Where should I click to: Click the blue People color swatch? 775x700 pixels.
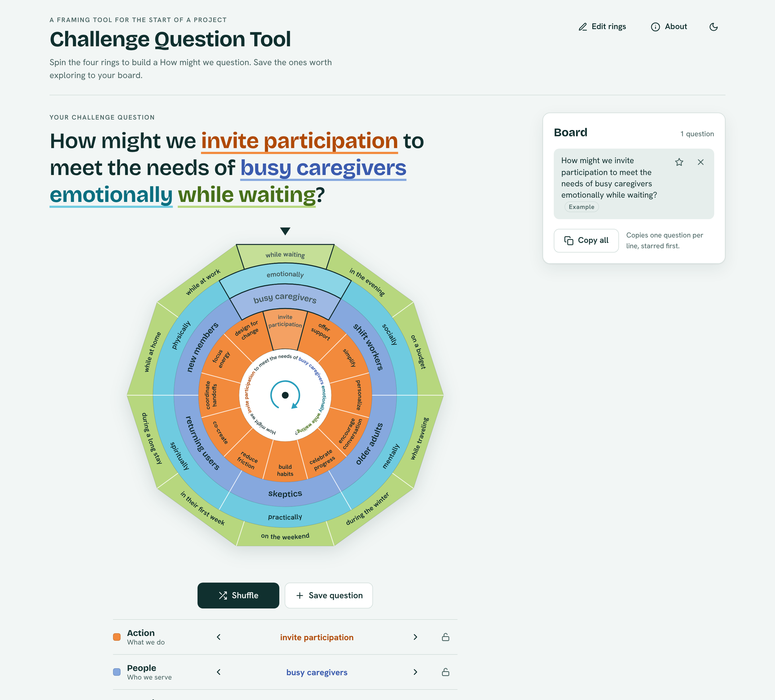(117, 672)
